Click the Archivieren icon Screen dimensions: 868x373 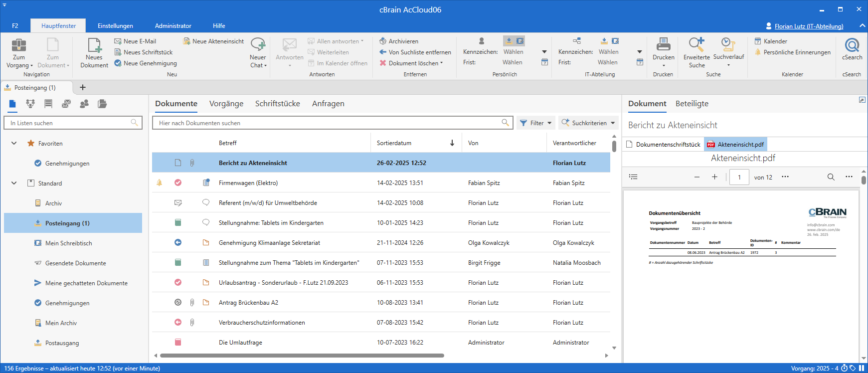(x=383, y=41)
